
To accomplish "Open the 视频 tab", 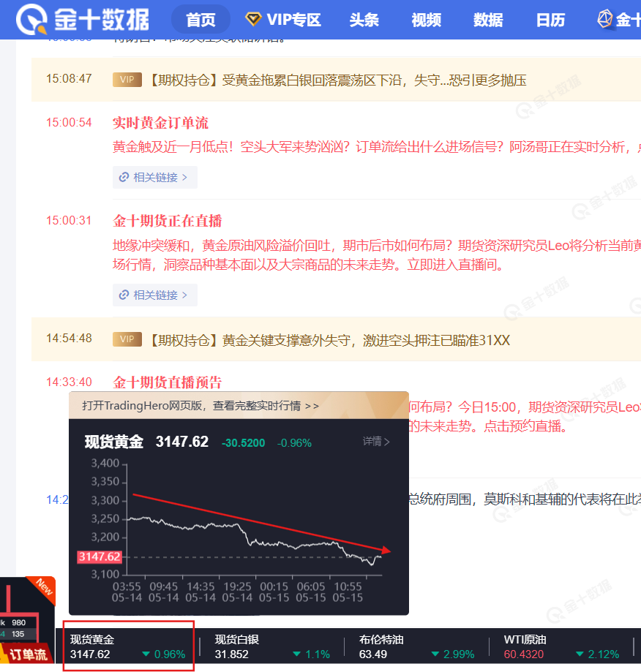I will pos(426,20).
